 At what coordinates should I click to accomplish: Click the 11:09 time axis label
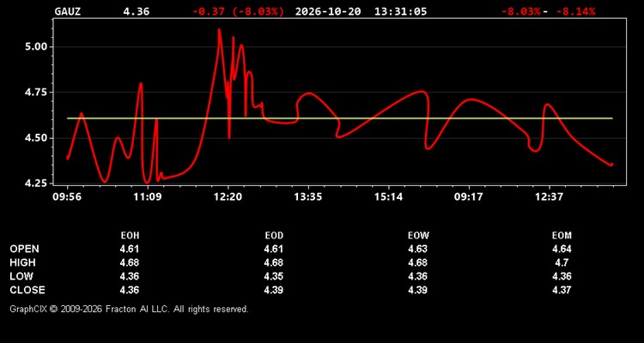tap(147, 196)
